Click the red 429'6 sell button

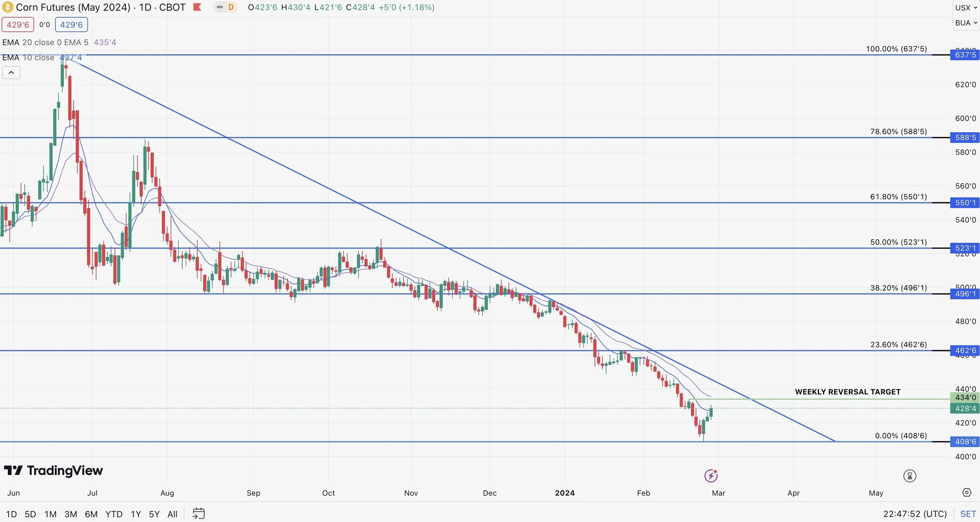(18, 25)
